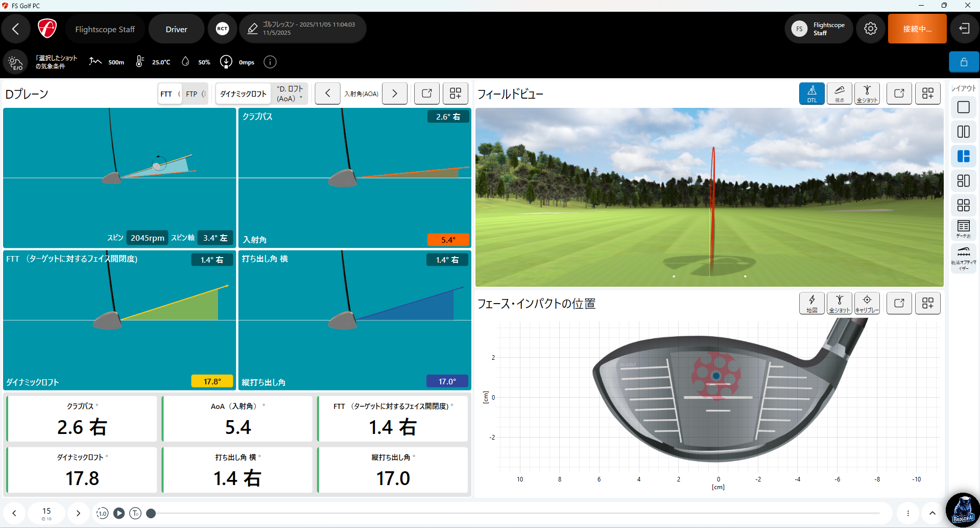980x528 pixels.
Task: Click the playback timeline slider handle
Action: point(151,513)
